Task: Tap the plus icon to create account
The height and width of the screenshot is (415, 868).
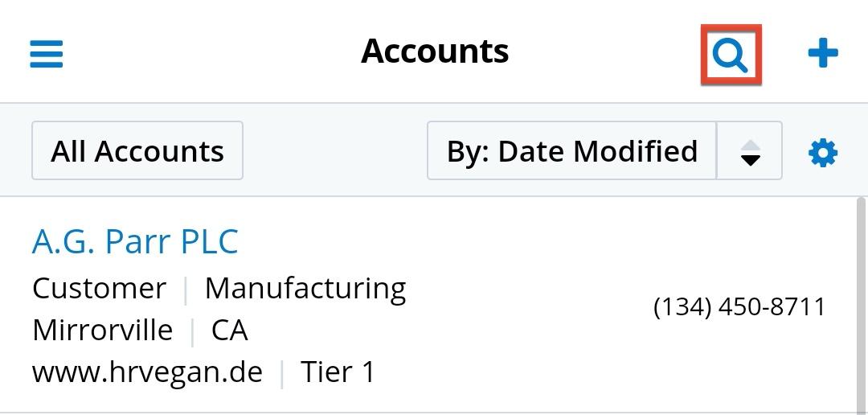Action: point(822,55)
